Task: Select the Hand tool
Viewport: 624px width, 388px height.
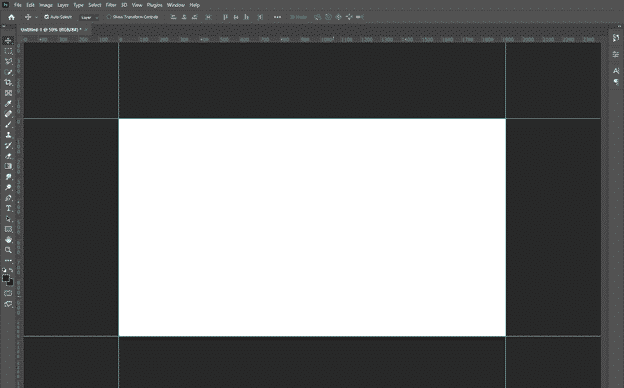Action: [8, 240]
